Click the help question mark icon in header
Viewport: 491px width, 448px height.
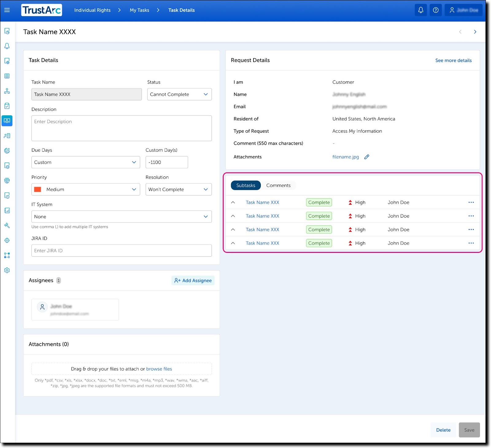point(435,10)
